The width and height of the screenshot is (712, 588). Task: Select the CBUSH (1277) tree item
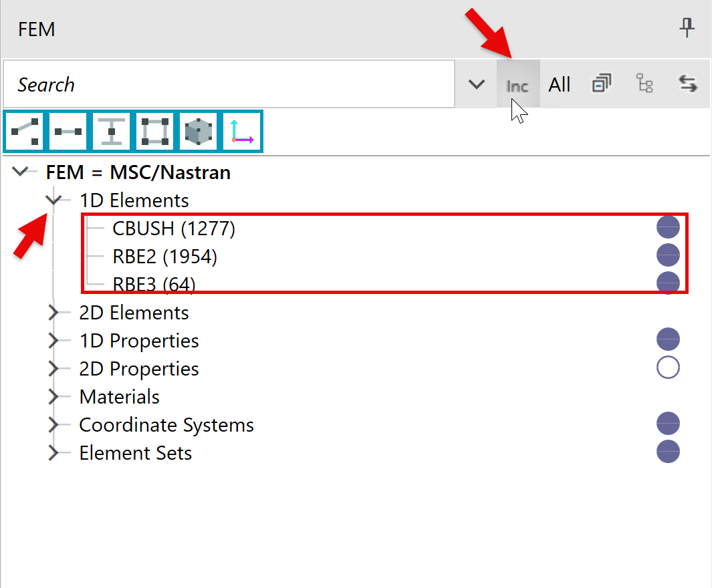(174, 229)
